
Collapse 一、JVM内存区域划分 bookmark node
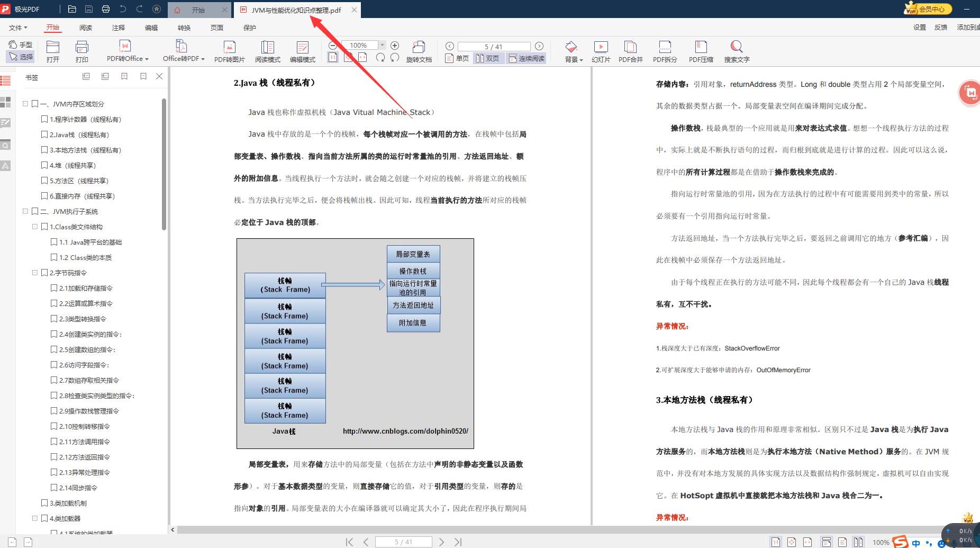[x=25, y=104]
